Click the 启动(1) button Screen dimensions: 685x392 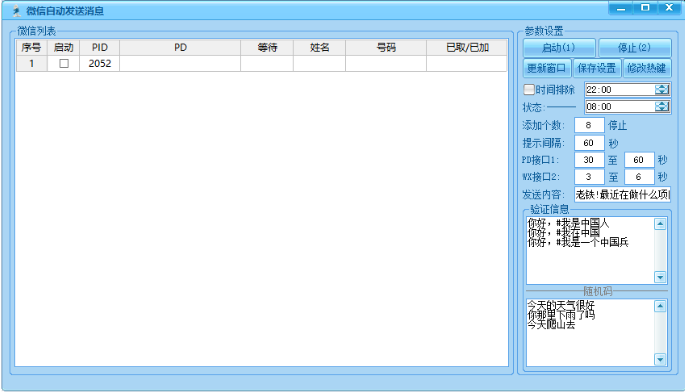[x=559, y=47]
